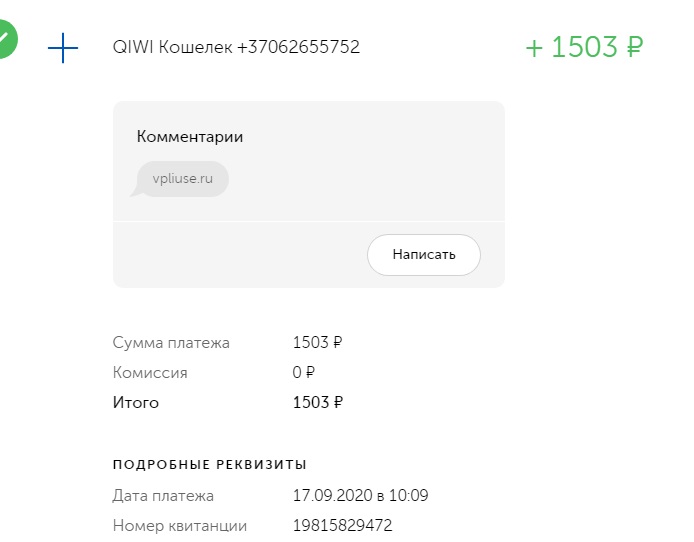
Task: Click the Комиссия label
Action: pos(150,373)
